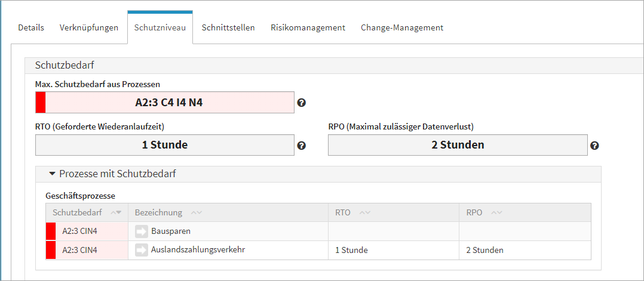This screenshot has height=281, width=644.
Task: Sort table by RPO column arrows
Action: click(x=496, y=213)
